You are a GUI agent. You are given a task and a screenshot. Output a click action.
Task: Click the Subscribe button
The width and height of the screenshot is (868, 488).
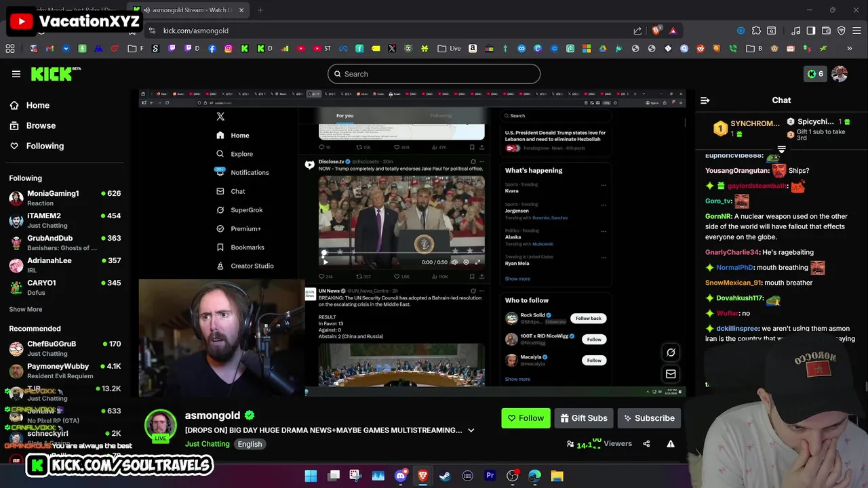click(649, 418)
